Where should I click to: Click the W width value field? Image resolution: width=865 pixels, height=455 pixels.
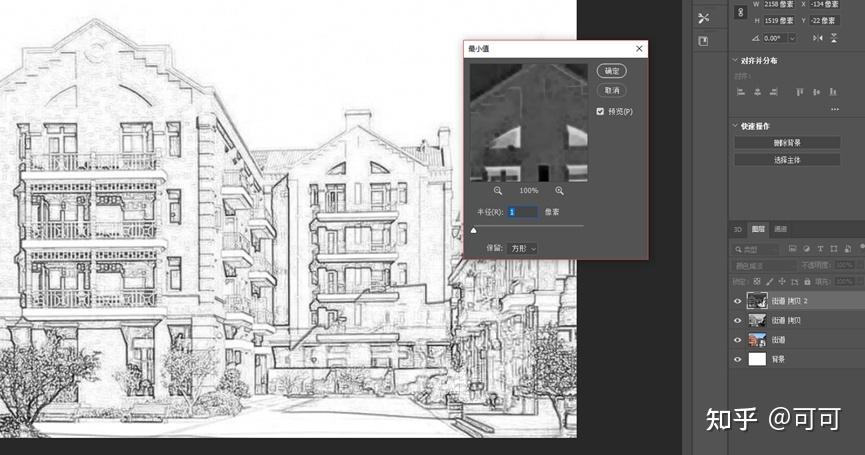tap(779, 4)
